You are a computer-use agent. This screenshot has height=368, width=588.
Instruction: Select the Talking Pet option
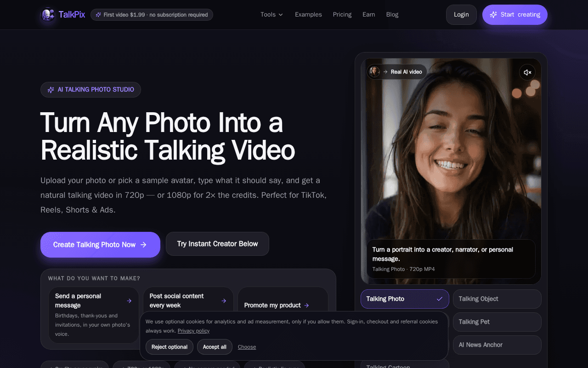(497, 322)
